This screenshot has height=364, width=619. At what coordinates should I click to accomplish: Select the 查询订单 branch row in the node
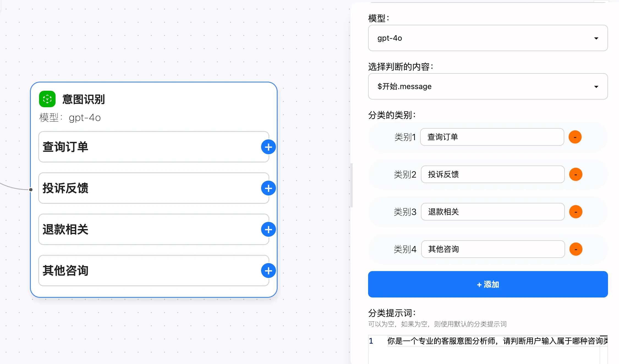(x=154, y=147)
